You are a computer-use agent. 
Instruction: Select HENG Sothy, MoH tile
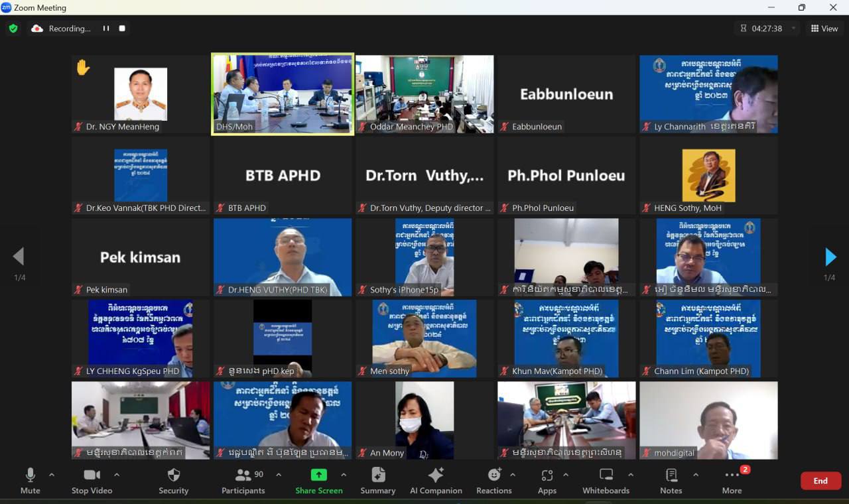(708, 176)
